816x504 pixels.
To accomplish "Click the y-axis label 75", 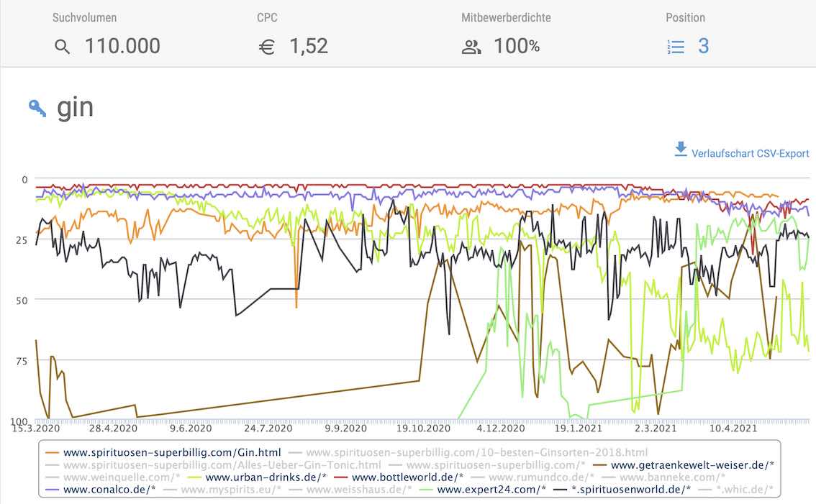I will [22, 361].
